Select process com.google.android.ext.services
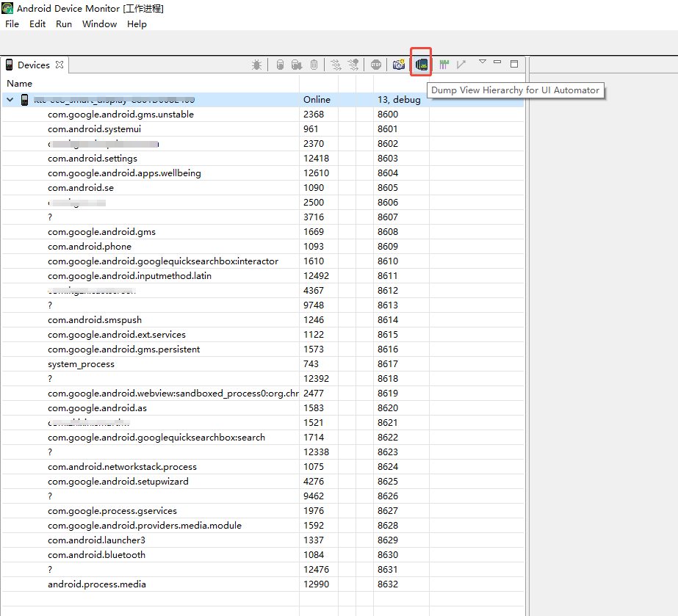The height and width of the screenshot is (616, 678). [116, 335]
